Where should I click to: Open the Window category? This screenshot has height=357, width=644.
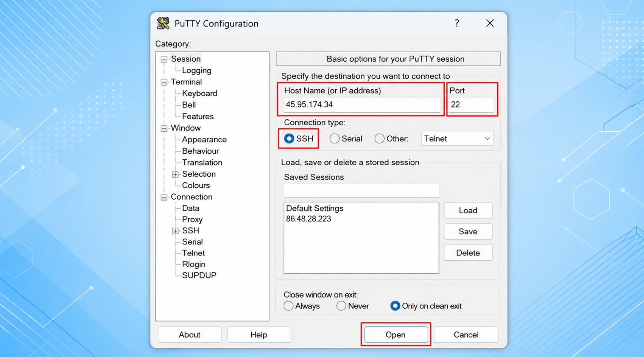pos(185,128)
